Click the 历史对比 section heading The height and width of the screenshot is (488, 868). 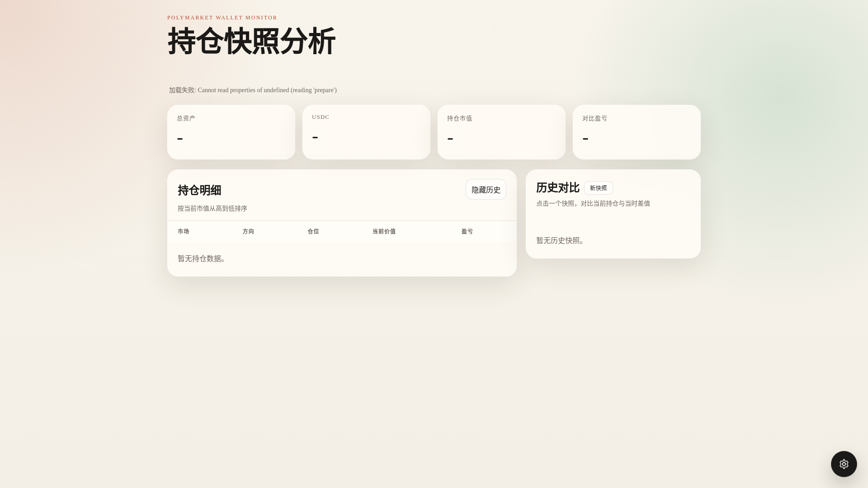tap(558, 188)
